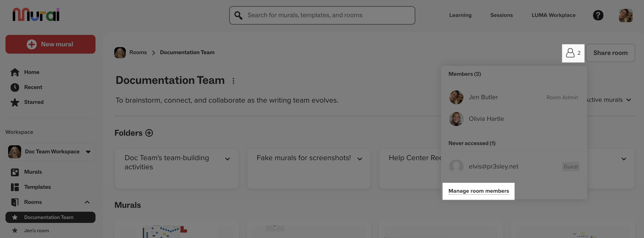Click the Guest badge label
Screen dimensions: 644x238
click(571, 167)
